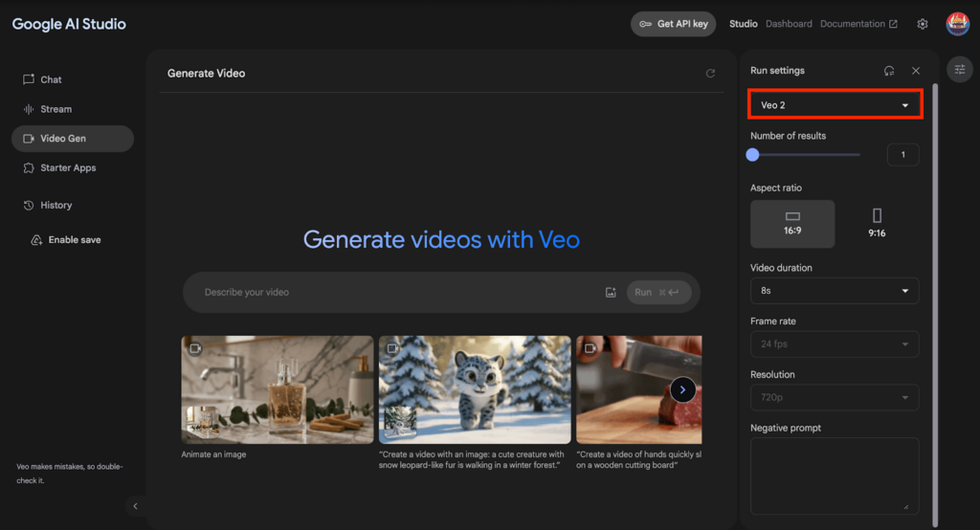Click the Starter Apps puzzle icon
This screenshot has height=530, width=980.
click(29, 167)
